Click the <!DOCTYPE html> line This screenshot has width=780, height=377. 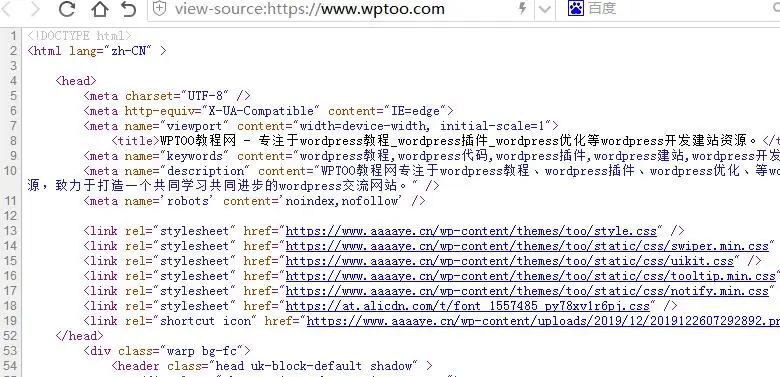(x=80, y=36)
